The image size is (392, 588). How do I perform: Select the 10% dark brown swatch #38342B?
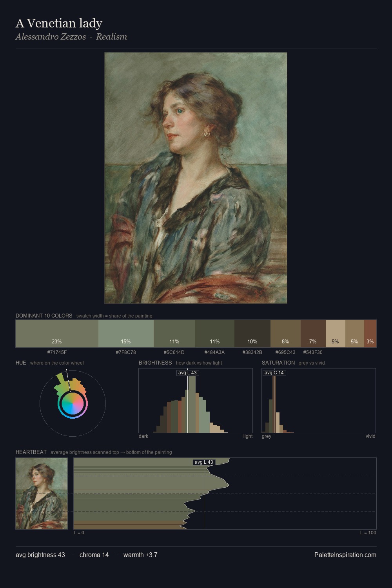[252, 334]
